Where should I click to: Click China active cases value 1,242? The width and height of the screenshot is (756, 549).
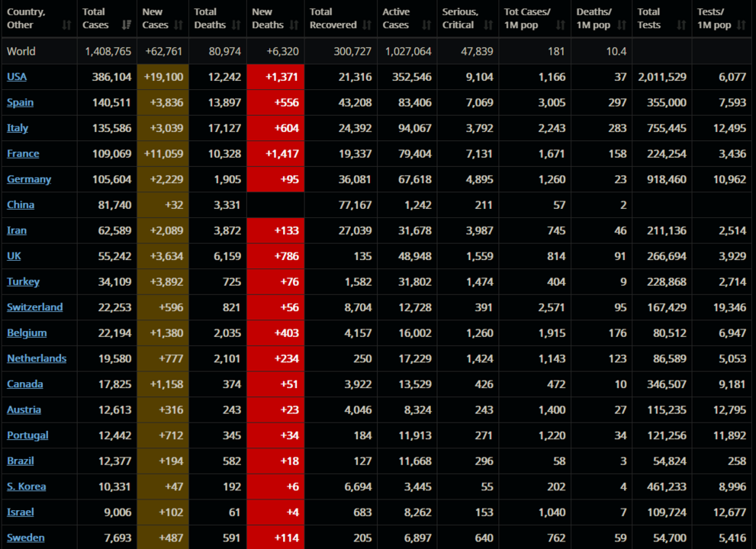(x=417, y=204)
